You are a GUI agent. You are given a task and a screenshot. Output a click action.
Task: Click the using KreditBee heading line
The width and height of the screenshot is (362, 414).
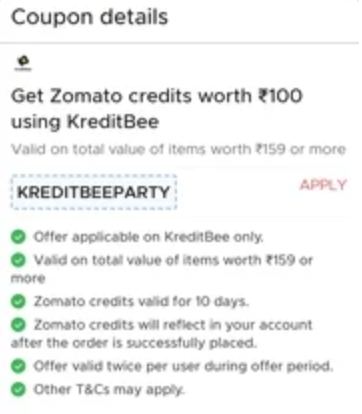pos(85,122)
